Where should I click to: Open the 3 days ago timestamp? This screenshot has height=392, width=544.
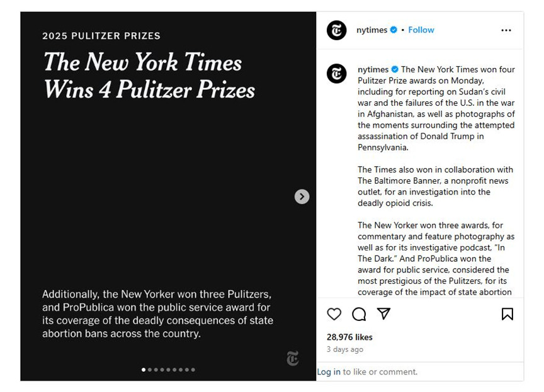pos(345,349)
